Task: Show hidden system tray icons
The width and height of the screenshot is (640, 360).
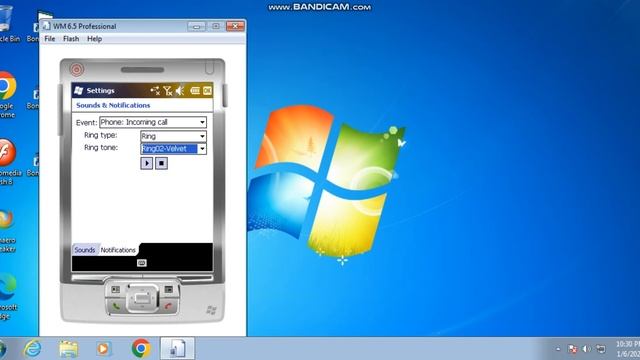Action: pos(558,349)
